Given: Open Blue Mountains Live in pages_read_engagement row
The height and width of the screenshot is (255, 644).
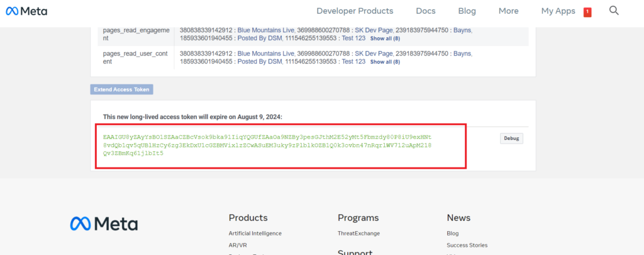Looking at the screenshot, I should point(266,30).
